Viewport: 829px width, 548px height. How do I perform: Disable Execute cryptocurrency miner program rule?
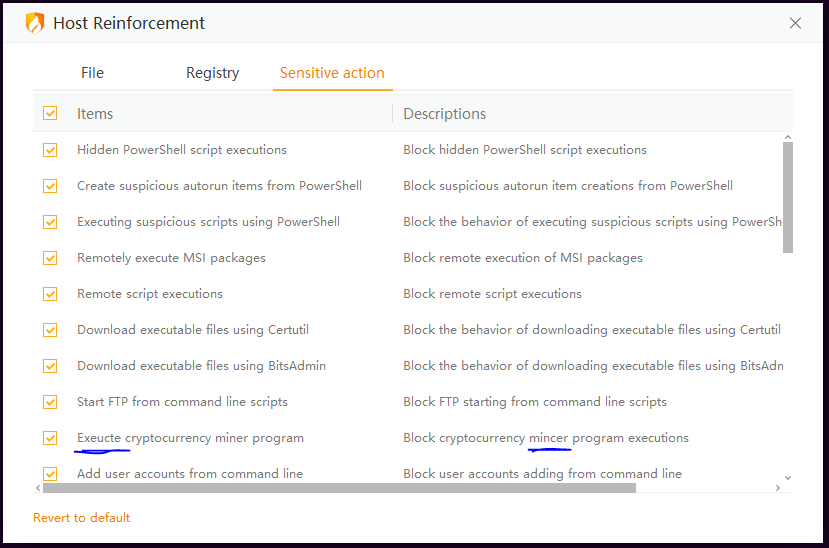coord(50,438)
